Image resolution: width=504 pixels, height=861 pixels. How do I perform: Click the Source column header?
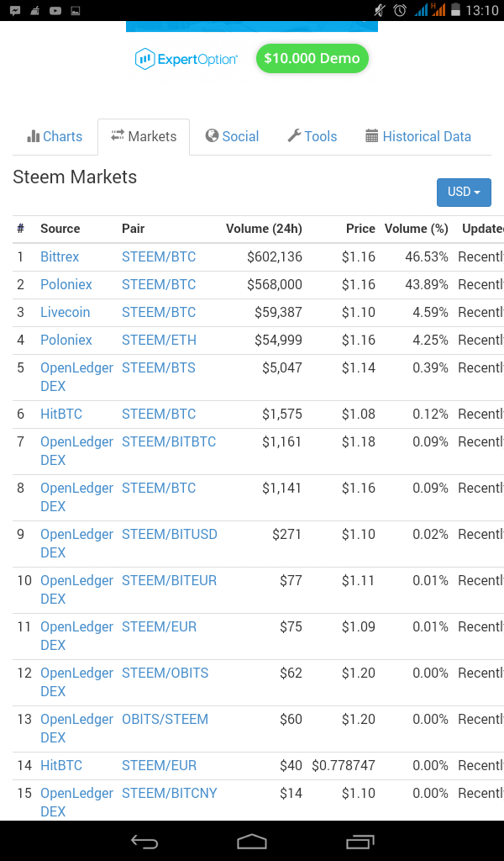click(x=60, y=229)
